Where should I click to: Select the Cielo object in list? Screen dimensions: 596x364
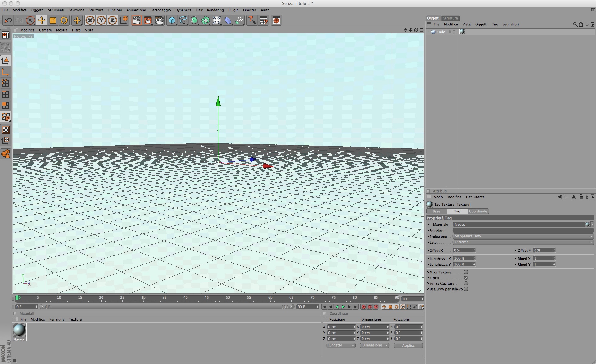[440, 32]
